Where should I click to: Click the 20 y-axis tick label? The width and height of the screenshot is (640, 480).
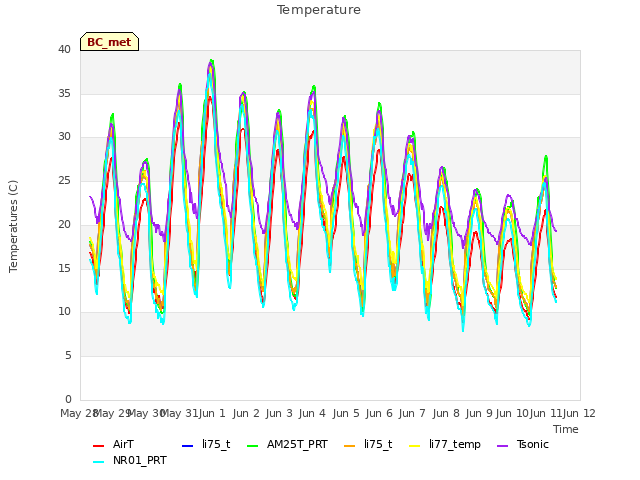pyautogui.click(x=64, y=224)
